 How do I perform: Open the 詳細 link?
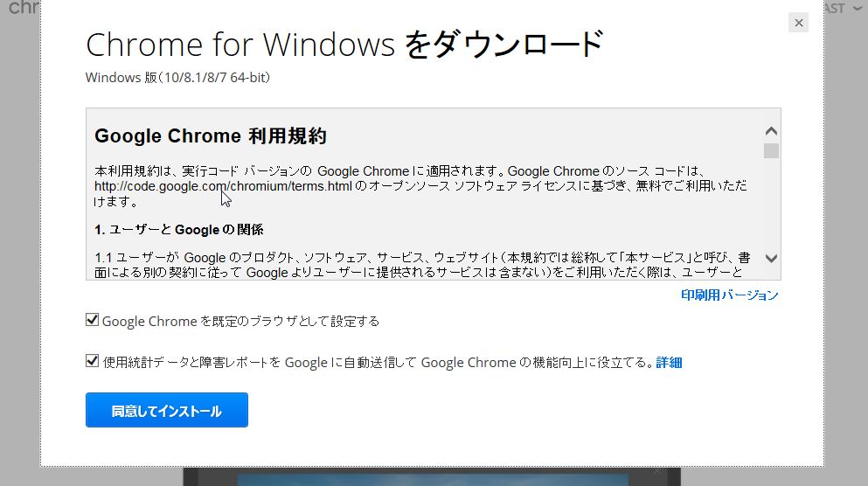[669, 363]
